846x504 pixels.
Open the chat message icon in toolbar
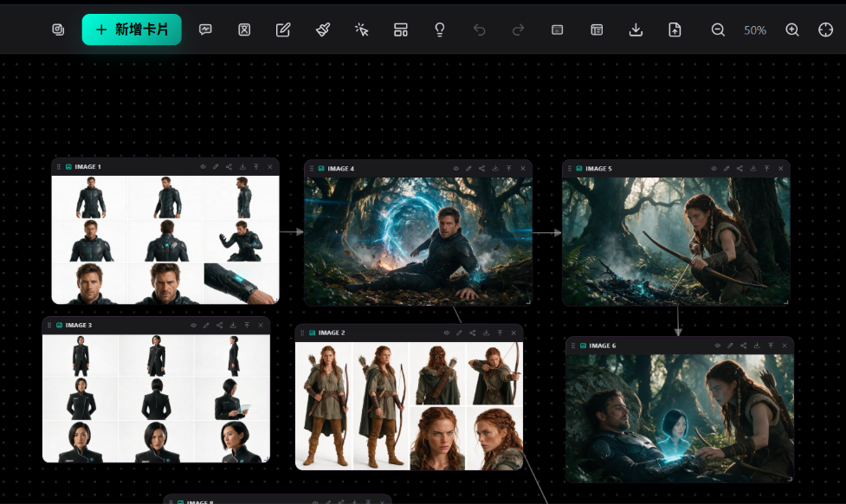point(205,29)
